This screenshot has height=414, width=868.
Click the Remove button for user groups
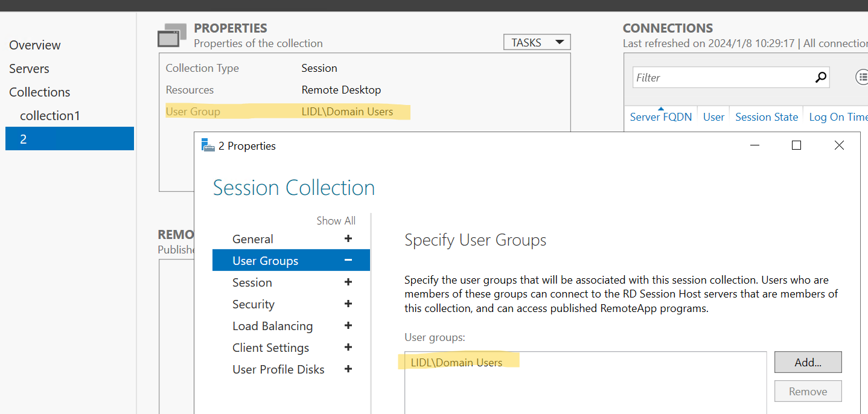point(808,391)
